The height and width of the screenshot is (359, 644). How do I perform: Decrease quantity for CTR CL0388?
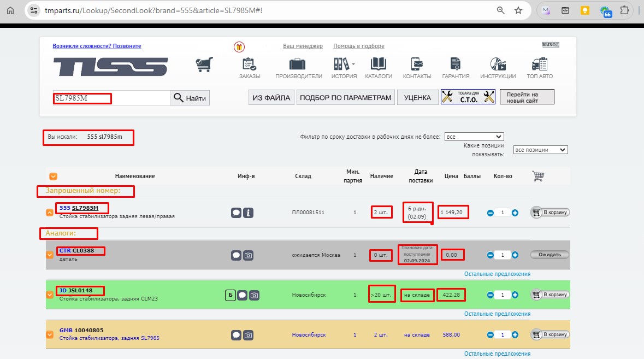click(x=490, y=255)
